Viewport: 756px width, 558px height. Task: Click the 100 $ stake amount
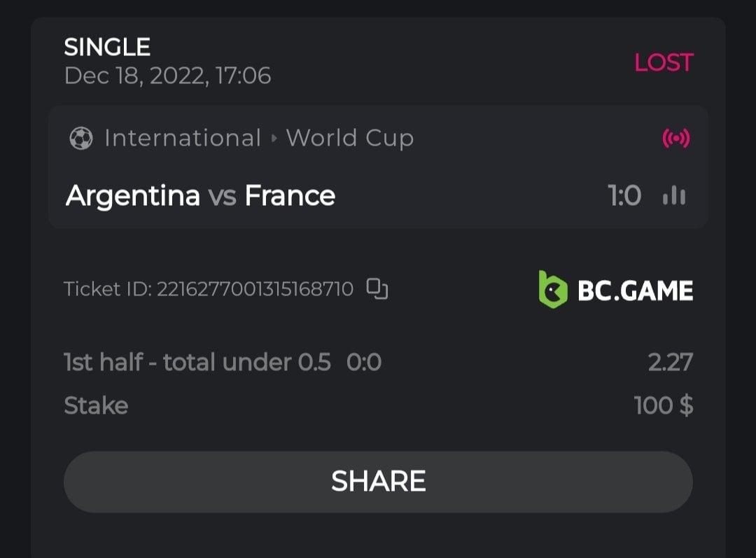tap(663, 405)
